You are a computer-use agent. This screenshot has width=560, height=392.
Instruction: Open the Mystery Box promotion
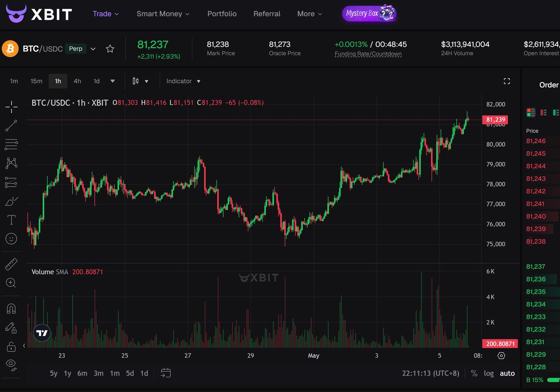pos(369,14)
